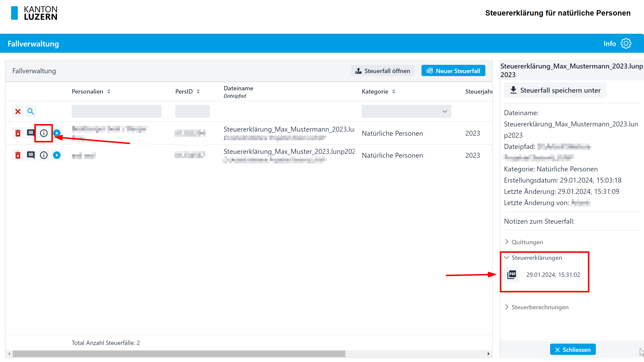Screen dimensions: 644x362
Task: Open info icon of Max_Muster_2023 row
Action: tap(44, 155)
